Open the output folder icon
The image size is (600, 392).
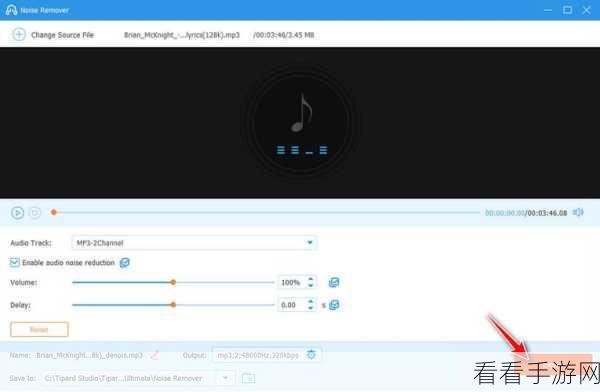[x=248, y=378]
